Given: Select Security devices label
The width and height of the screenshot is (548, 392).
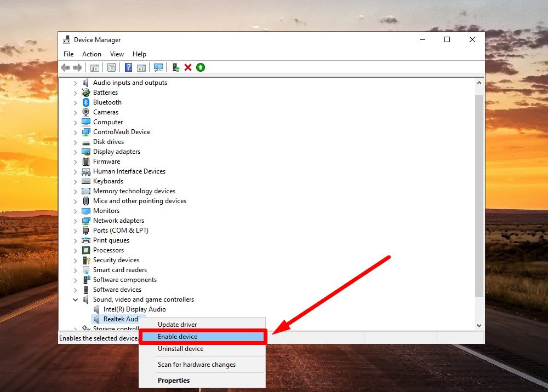Looking at the screenshot, I should click(x=116, y=260).
